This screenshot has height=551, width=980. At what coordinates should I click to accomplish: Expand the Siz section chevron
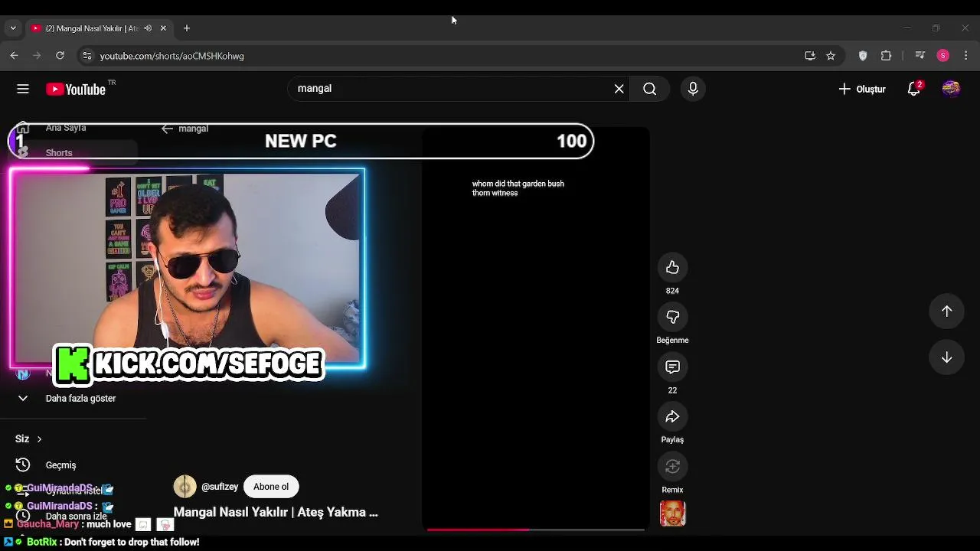[39, 439]
